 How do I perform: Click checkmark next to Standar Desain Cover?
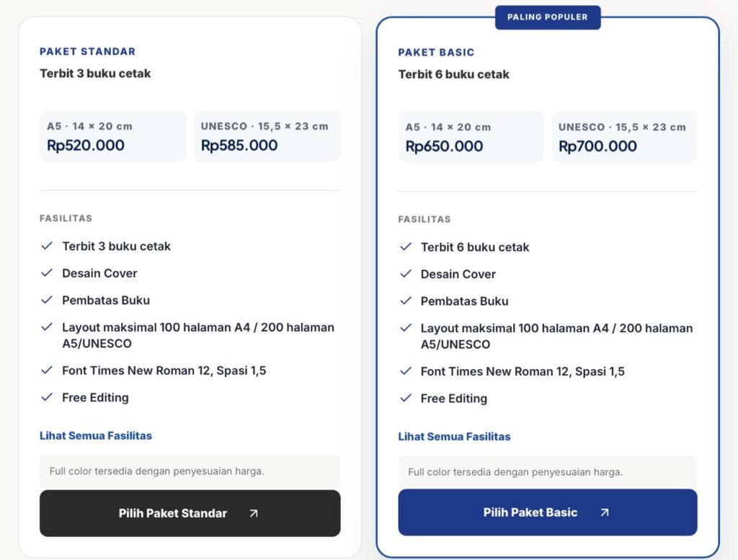[47, 273]
